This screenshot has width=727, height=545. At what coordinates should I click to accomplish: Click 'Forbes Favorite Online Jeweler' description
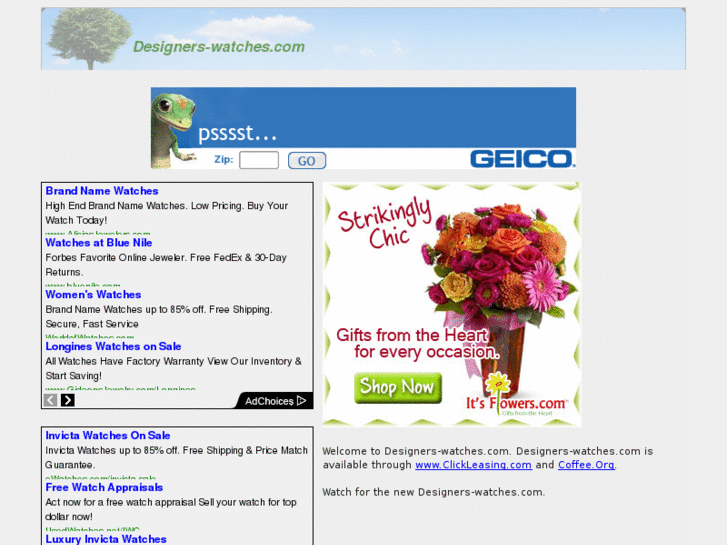[x=166, y=265]
